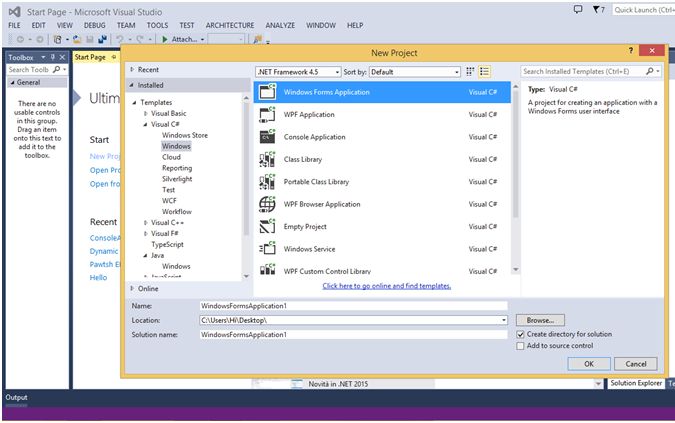Check Add to source control
This screenshot has width=675, height=423.
pyautogui.click(x=520, y=346)
